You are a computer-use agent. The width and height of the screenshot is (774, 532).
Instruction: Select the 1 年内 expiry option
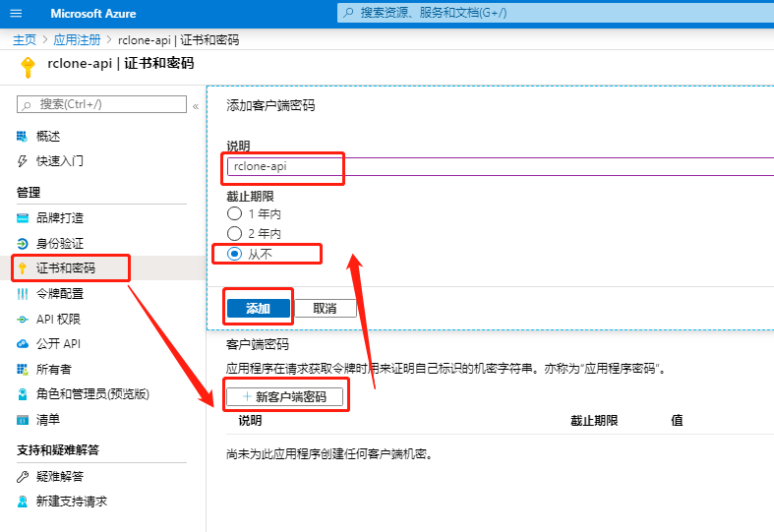tap(234, 213)
